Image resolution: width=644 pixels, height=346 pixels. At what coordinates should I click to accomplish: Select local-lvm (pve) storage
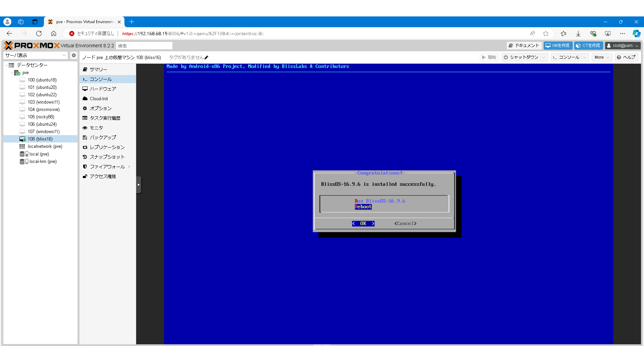41,162
